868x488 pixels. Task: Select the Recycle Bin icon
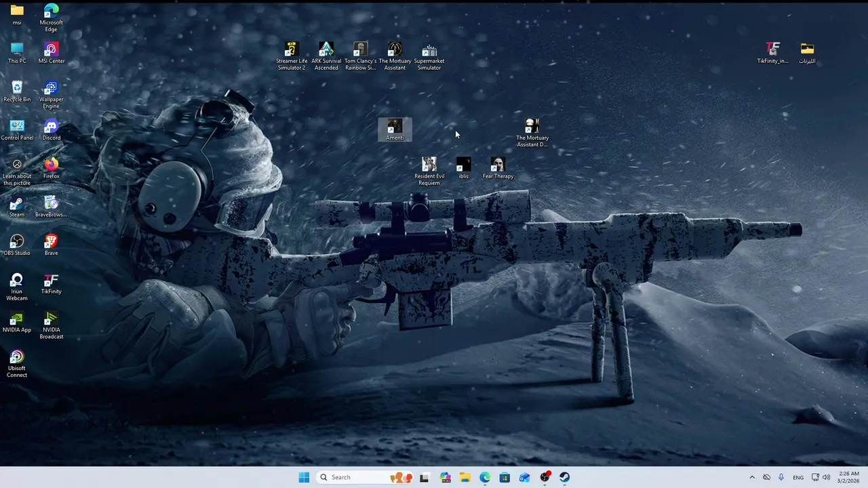click(17, 91)
